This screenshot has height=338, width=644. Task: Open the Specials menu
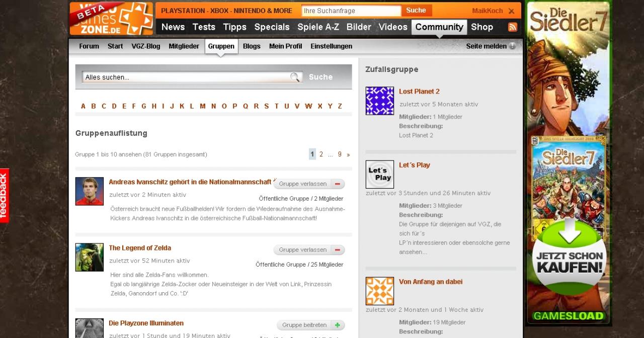[272, 27]
